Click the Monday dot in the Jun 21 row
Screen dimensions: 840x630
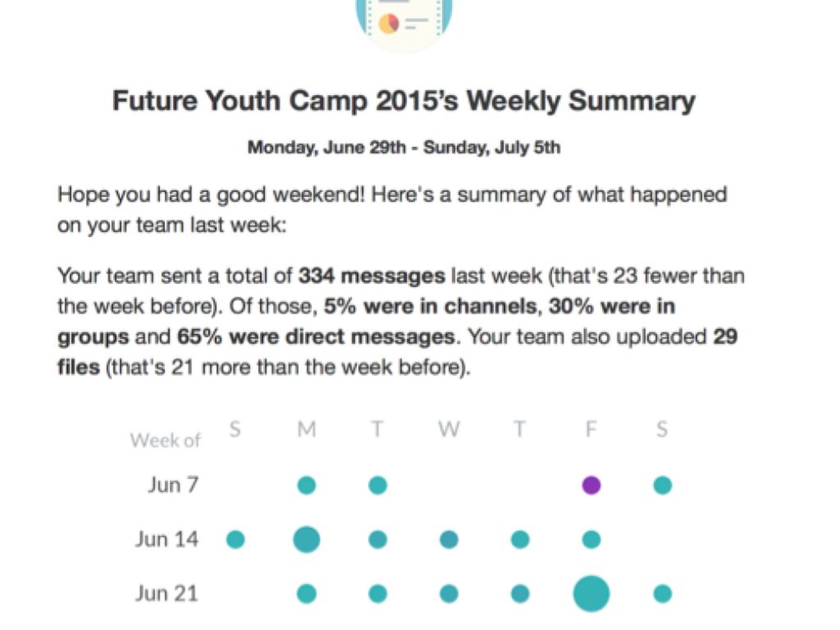(x=307, y=594)
